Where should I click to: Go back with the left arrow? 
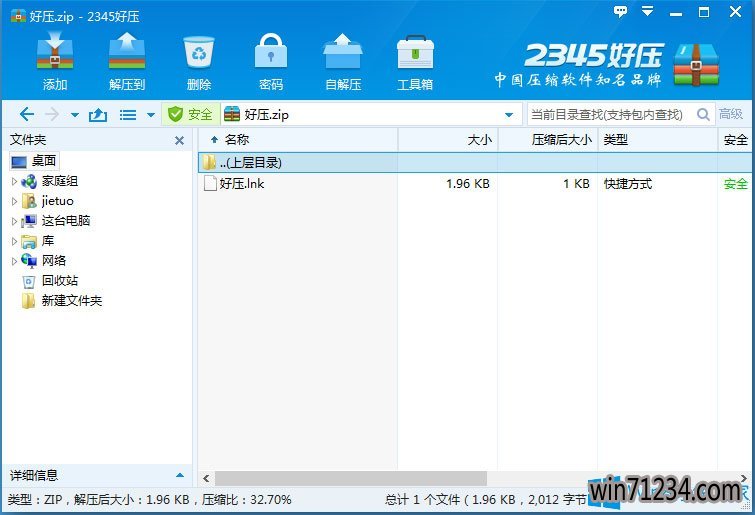coord(26,115)
